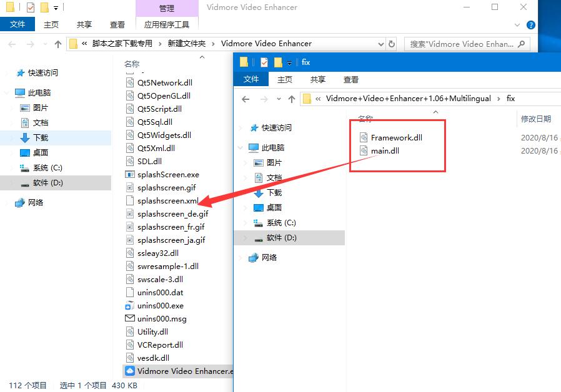The image size is (561, 392).
Task: Switch to 主页 ribbon tab in Vidmore window
Action: click(x=51, y=25)
